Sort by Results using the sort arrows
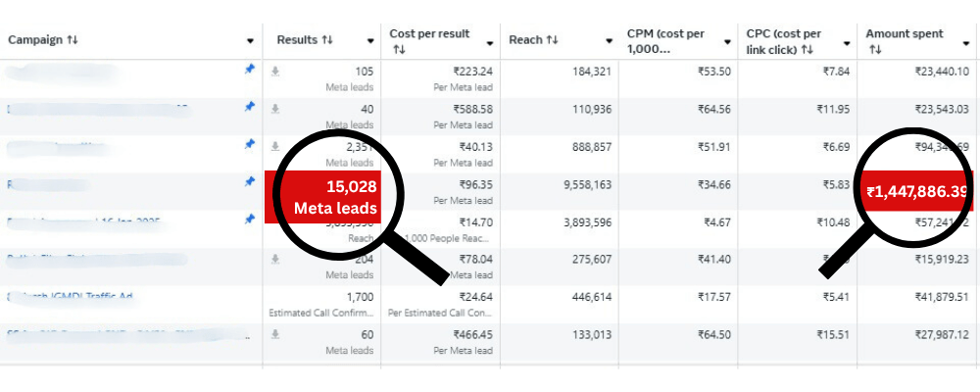 pyautogui.click(x=327, y=40)
